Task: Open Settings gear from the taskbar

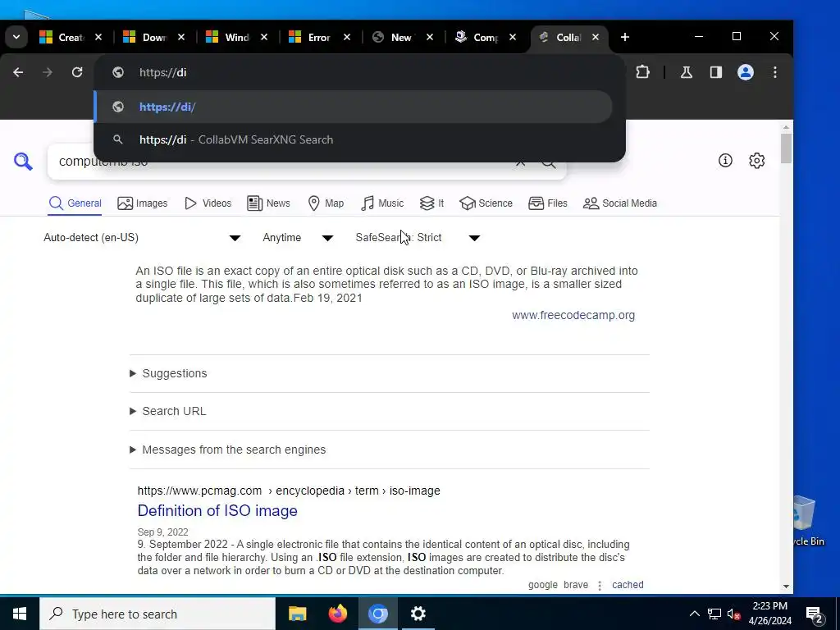Action: point(418,614)
